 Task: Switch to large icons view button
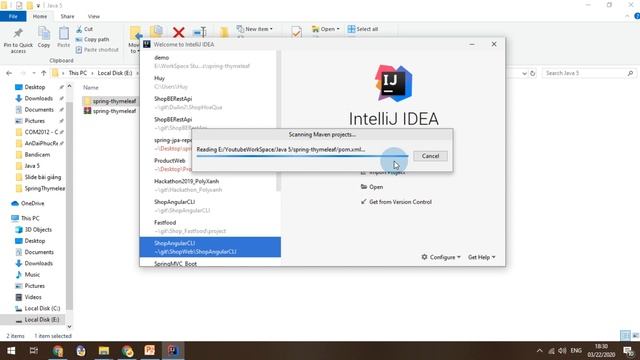(635, 336)
